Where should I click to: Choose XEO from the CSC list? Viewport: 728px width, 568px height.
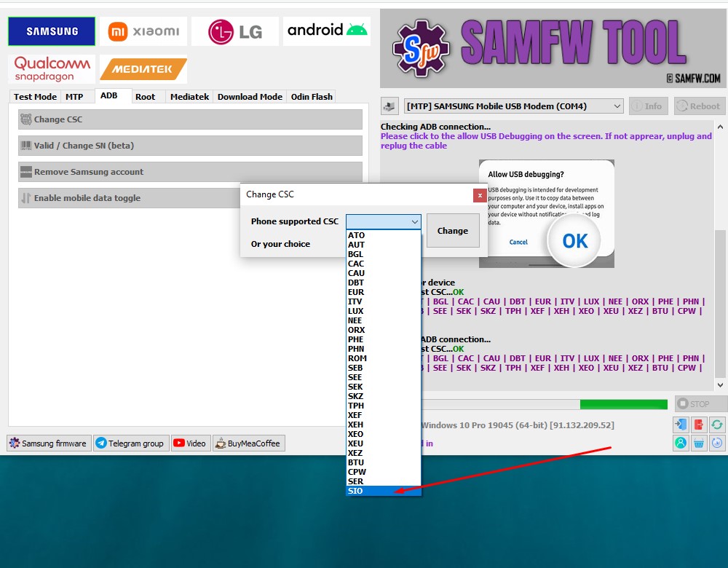(384, 434)
